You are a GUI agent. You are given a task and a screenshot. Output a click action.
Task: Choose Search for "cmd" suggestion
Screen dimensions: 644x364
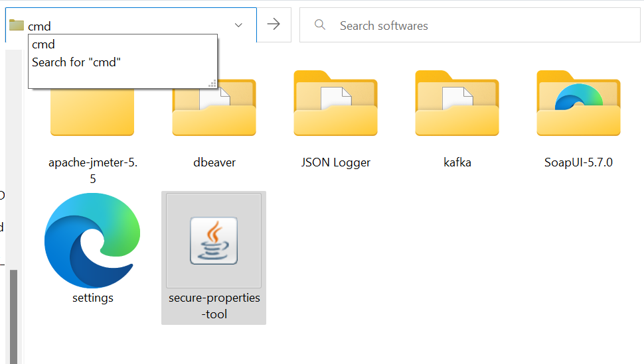point(76,62)
